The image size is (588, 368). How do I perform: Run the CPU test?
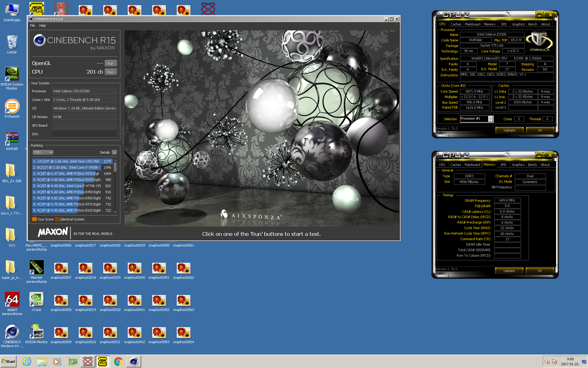(x=111, y=72)
